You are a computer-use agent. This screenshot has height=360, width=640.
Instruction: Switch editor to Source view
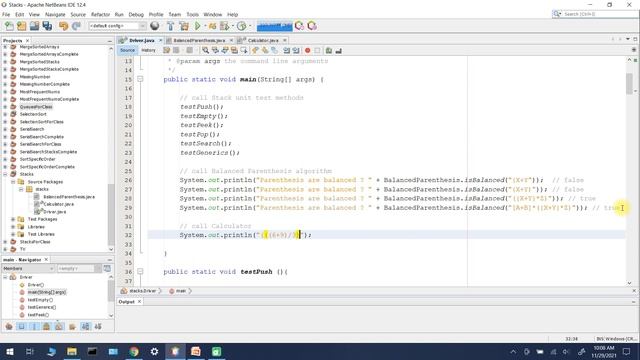127,50
